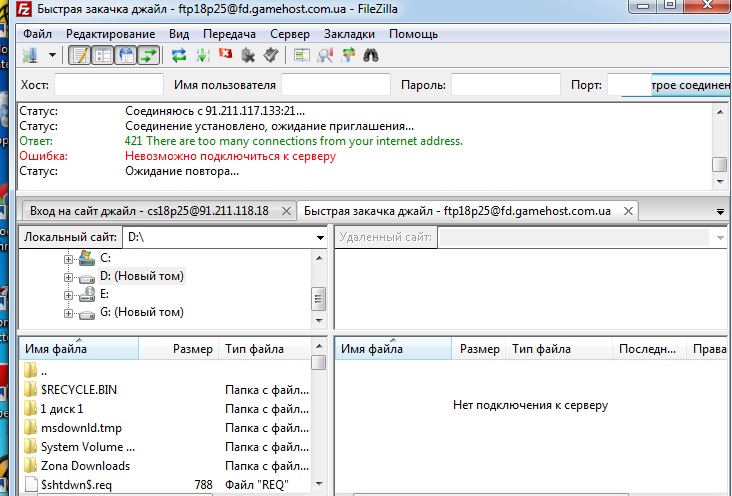Open the directory listing filters dialog
This screenshot has width=732, height=496.
(302, 56)
